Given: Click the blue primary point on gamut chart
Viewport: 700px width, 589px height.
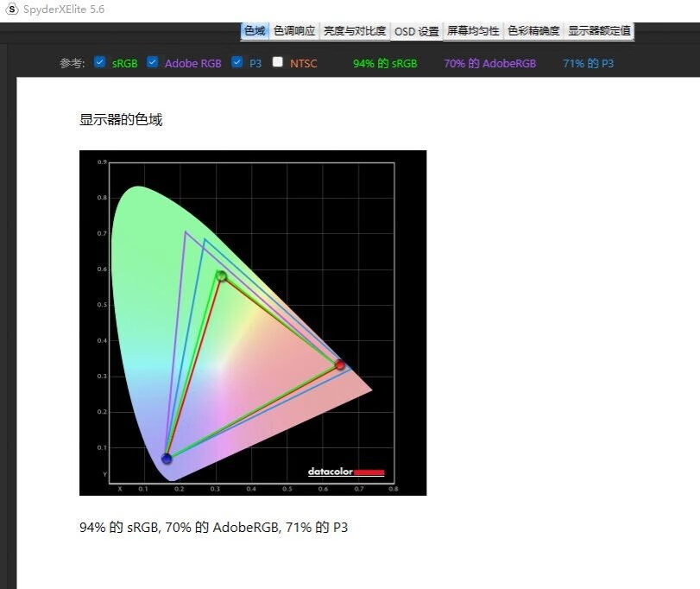Looking at the screenshot, I should (x=167, y=459).
